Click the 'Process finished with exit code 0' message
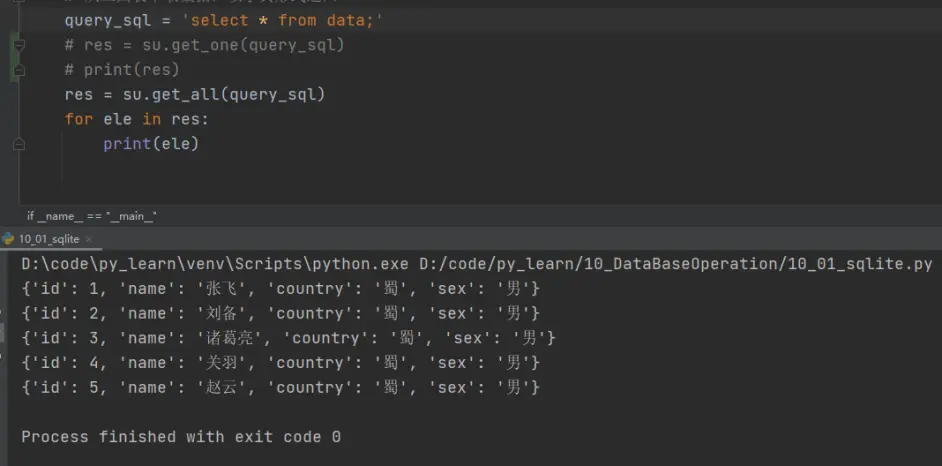The image size is (942, 466). click(181, 437)
